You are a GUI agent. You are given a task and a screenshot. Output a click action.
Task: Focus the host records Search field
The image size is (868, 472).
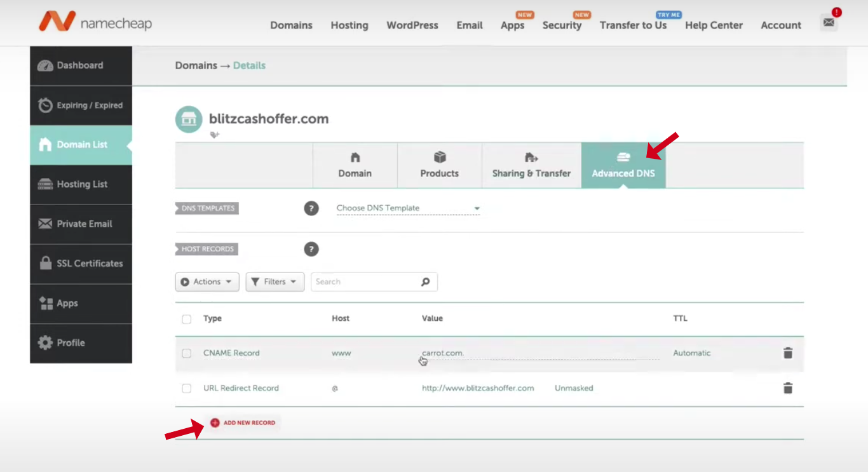[374, 282]
